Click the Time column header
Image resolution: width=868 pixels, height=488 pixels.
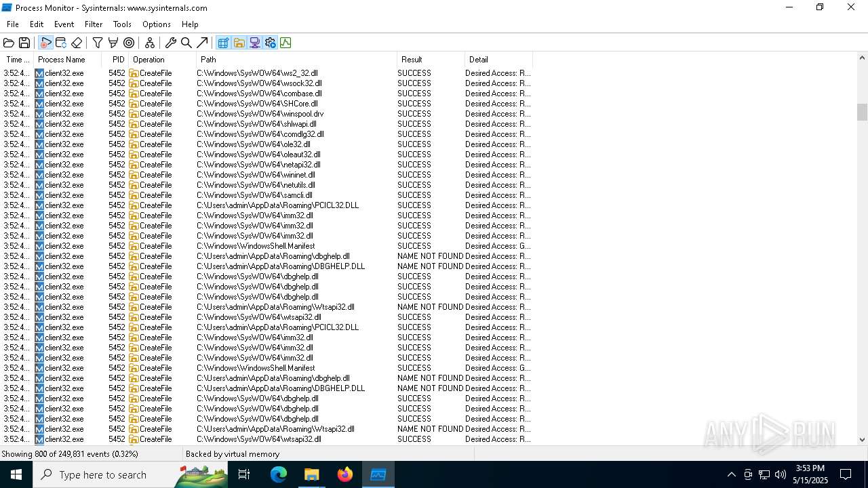pyautogui.click(x=17, y=60)
